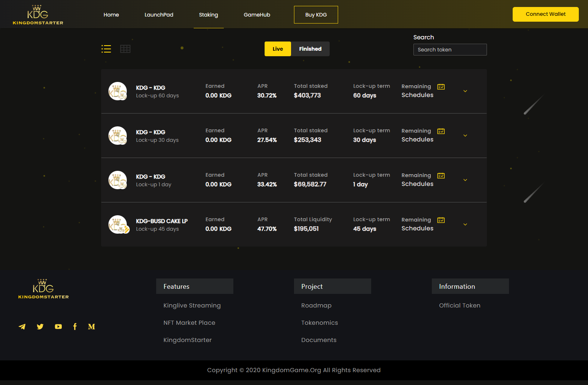Open the GameHub menu item

click(x=257, y=15)
